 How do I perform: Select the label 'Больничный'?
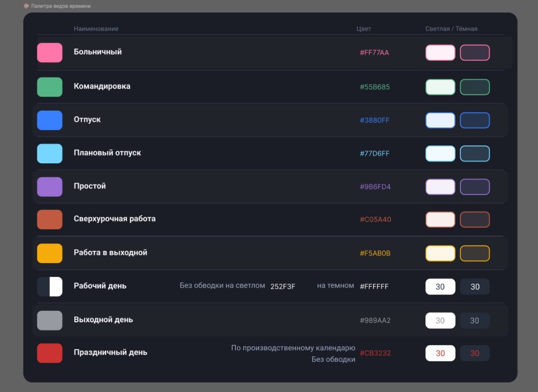coord(98,52)
